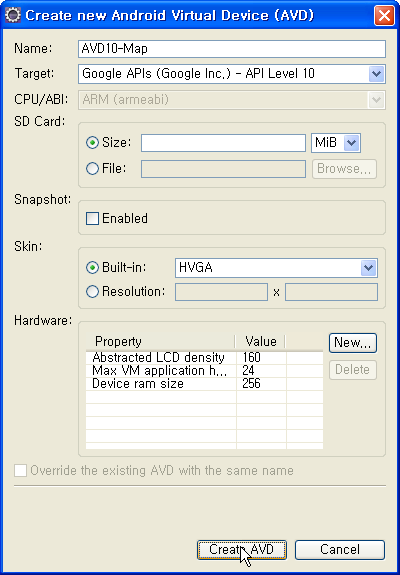Open the HVGA built-in skin dropdown
This screenshot has width=400, height=575.
click(x=368, y=268)
